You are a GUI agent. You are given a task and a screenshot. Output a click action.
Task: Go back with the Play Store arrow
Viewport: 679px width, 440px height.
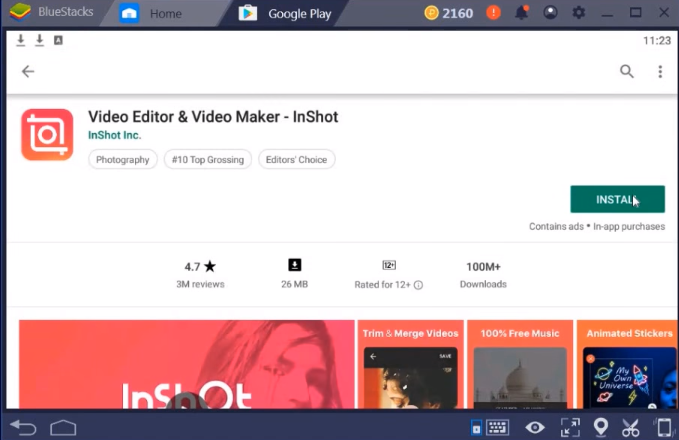[28, 71]
